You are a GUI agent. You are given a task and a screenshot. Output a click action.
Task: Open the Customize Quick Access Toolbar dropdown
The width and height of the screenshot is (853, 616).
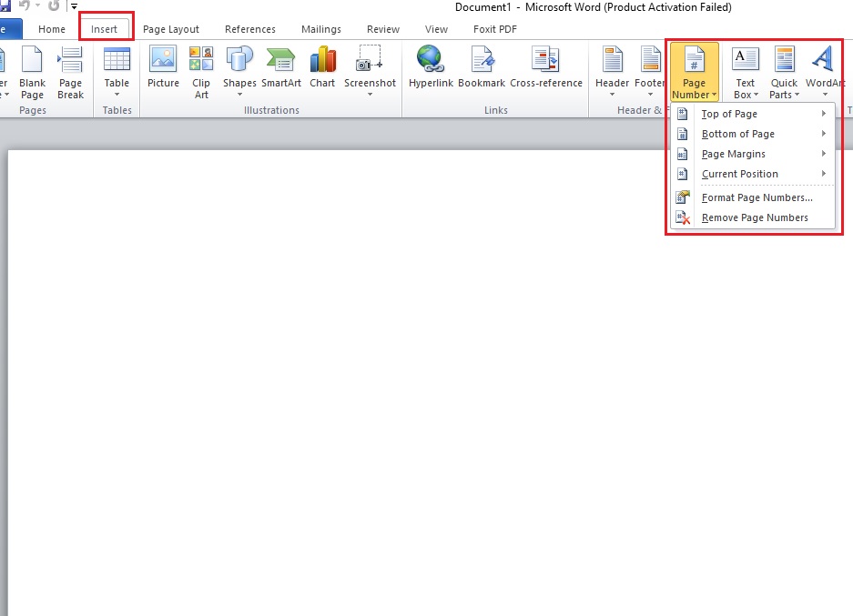(74, 6)
